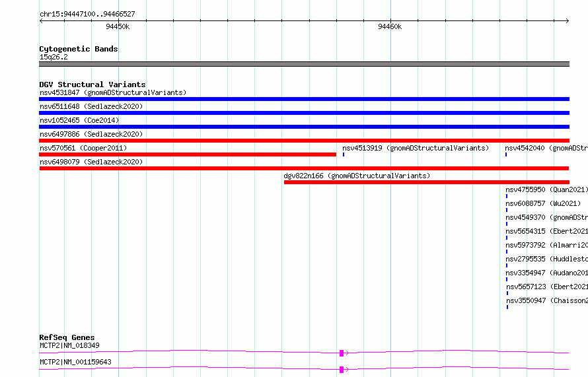Click the RefSeq Genes track title
588x377 pixels.
click(67, 337)
